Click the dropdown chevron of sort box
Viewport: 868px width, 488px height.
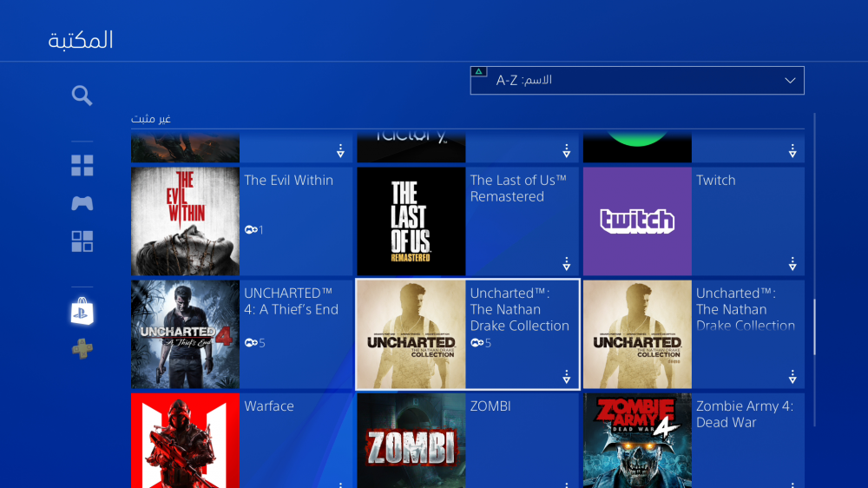click(790, 81)
